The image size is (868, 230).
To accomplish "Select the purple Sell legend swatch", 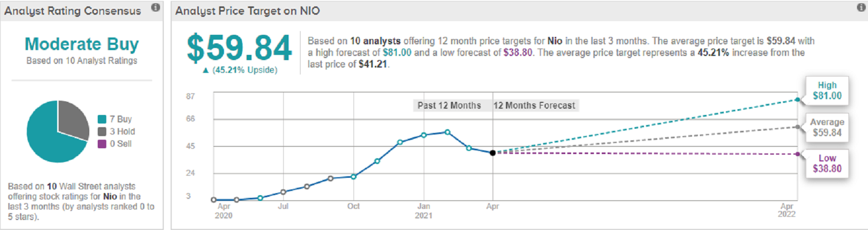I will tap(102, 144).
